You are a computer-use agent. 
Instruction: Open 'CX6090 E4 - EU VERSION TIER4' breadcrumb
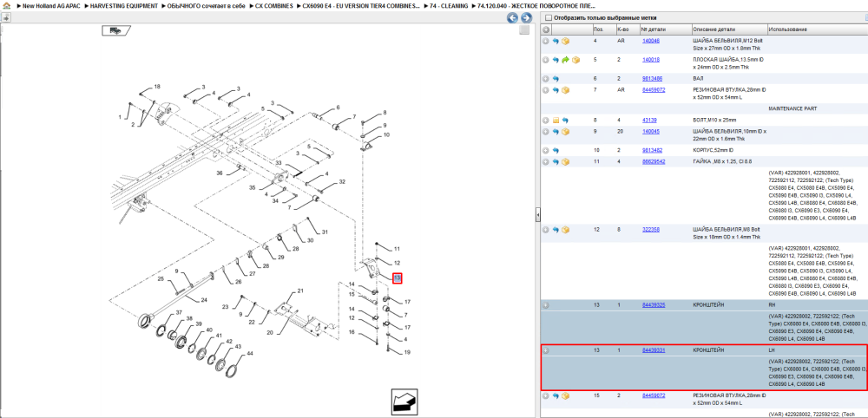pyautogui.click(x=361, y=5)
